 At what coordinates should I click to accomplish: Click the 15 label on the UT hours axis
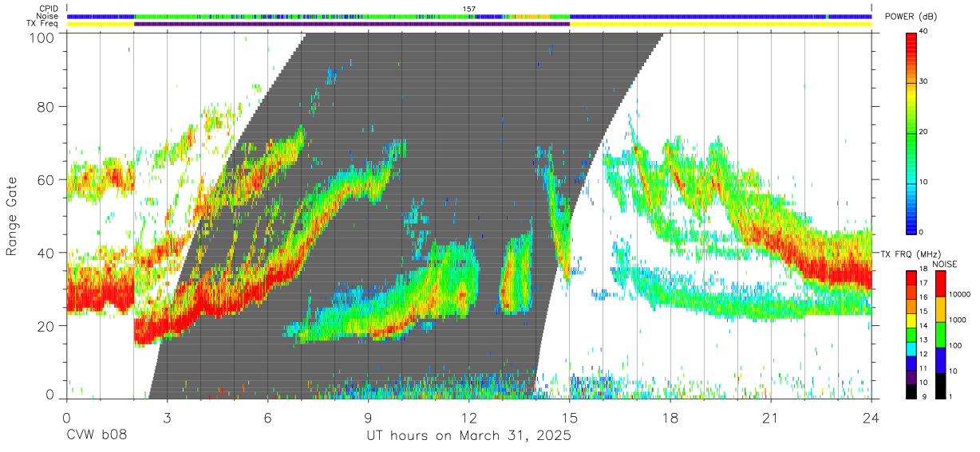click(570, 418)
